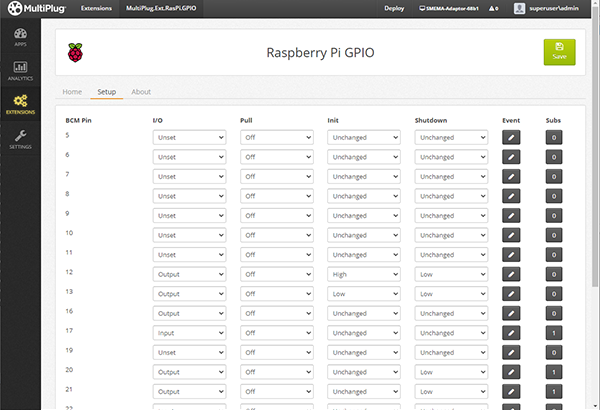The image size is (600, 410).
Task: Open Shutdown dropdown for pin 7
Action: [x=451, y=176]
